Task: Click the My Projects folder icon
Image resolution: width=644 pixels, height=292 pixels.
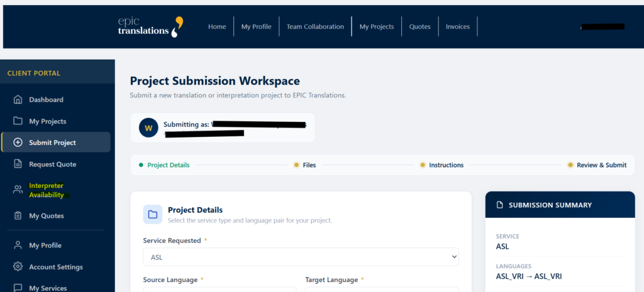Action: coord(18,121)
